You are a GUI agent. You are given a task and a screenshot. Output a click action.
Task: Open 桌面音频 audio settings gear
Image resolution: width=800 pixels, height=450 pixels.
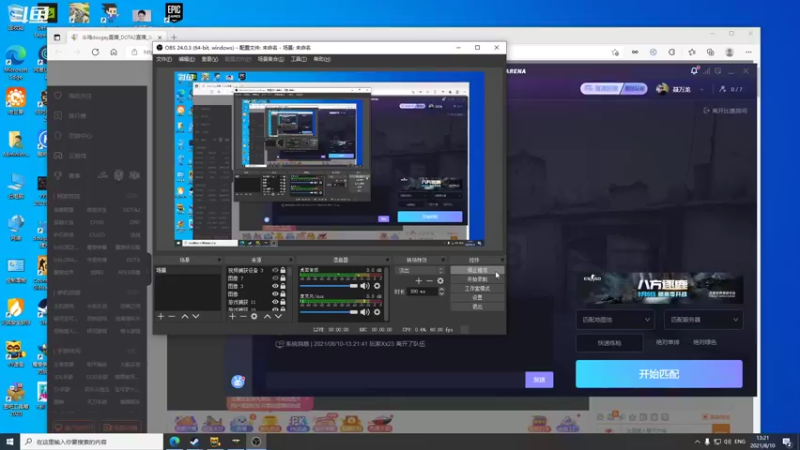[377, 286]
